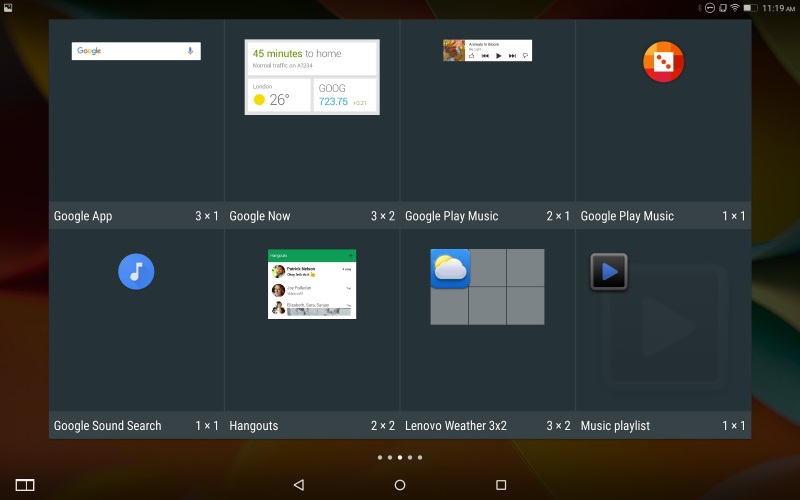
Task: Select the Google App search bar widget preview
Action: pyautogui.click(x=136, y=51)
